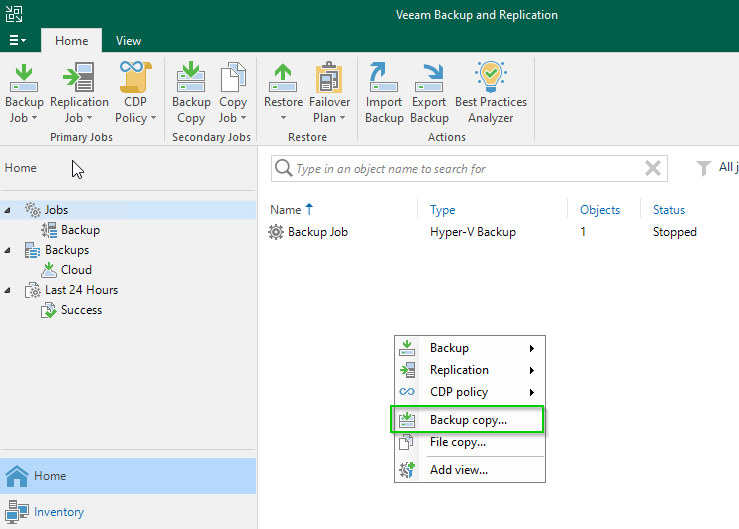This screenshot has height=529, width=739.
Task: Click the Stopped status cell
Action: click(674, 232)
